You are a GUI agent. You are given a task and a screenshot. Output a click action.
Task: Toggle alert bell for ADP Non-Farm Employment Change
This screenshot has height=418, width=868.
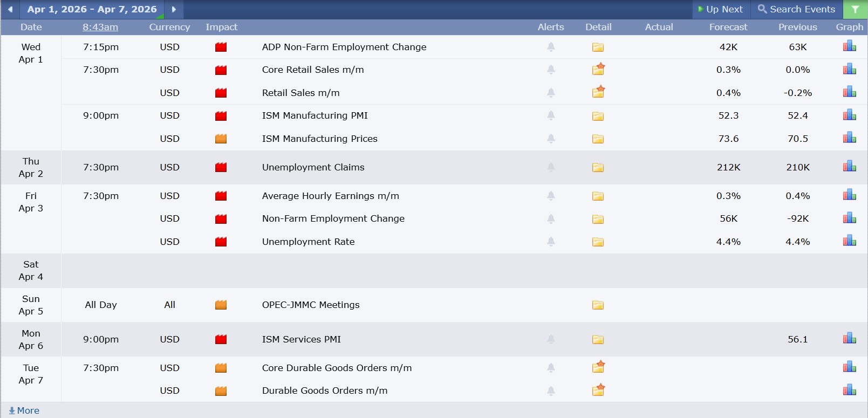(551, 47)
